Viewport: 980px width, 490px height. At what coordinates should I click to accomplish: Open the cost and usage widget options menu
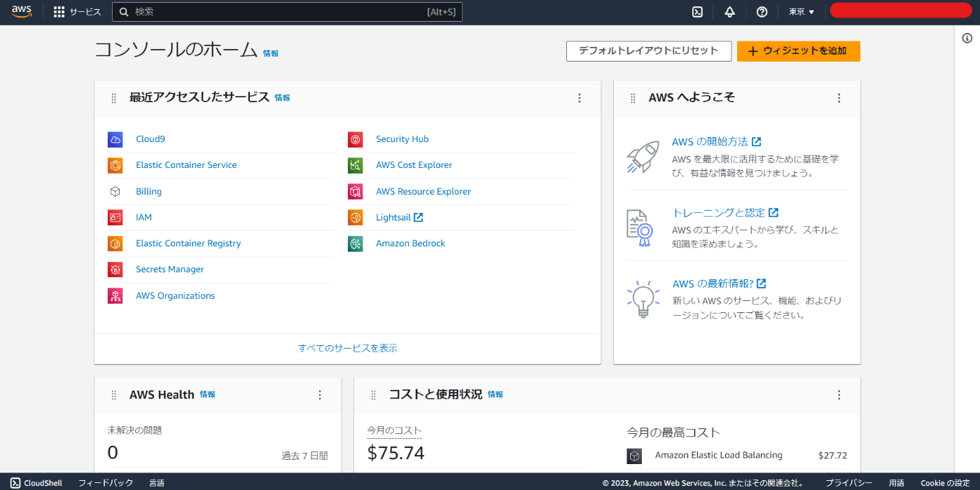click(x=839, y=395)
